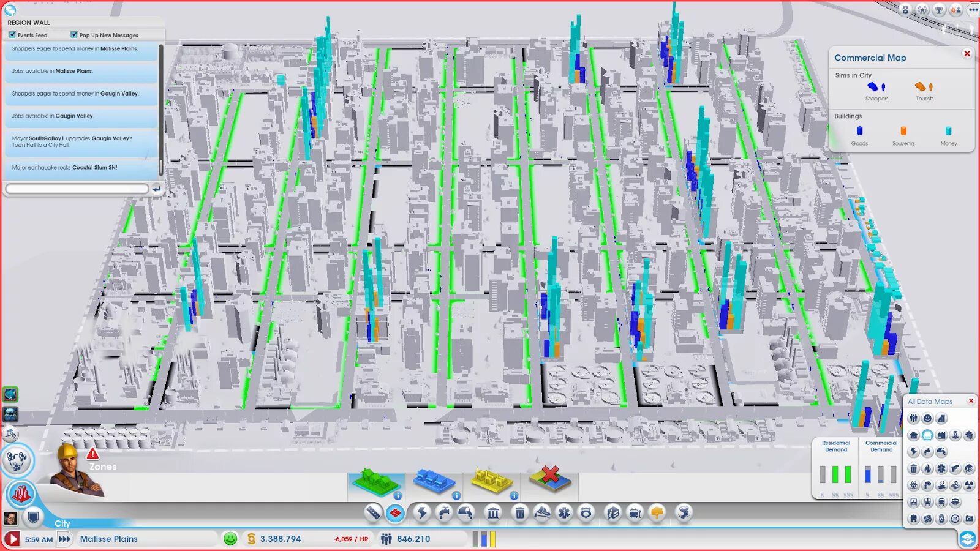Click the chat input field in Region Wall
The image size is (980, 551).
77,189
